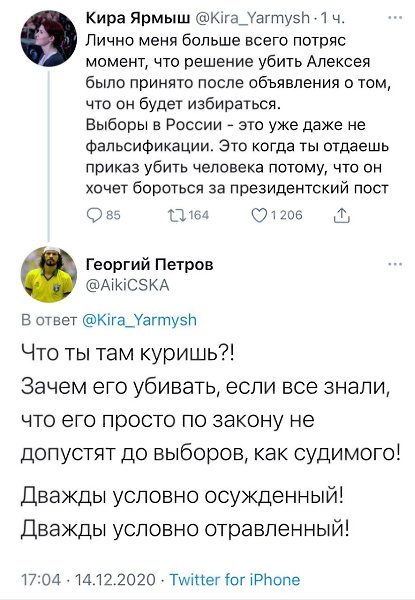Open Кира Ярмыш's profile picture
415x600 pixels.
point(49,39)
